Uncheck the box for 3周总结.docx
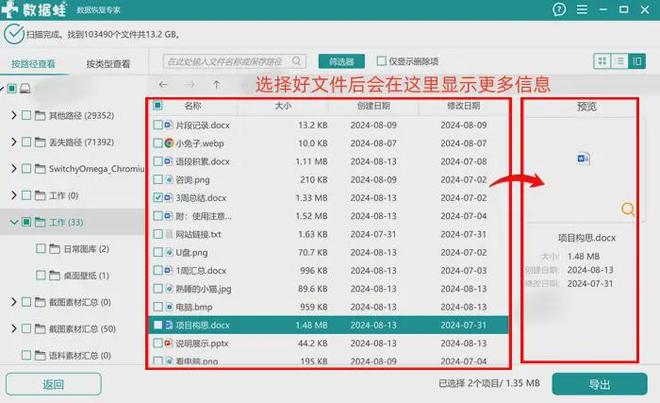The height and width of the screenshot is (403, 660). (x=158, y=197)
